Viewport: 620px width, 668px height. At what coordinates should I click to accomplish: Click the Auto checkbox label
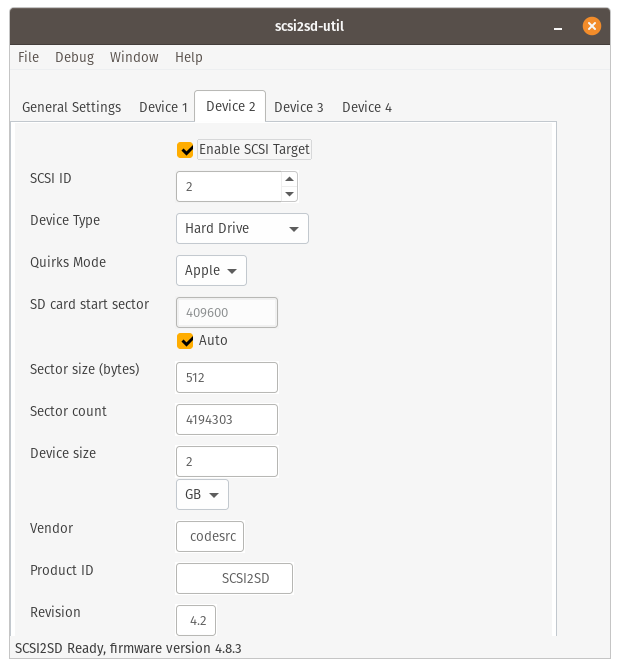tap(213, 340)
